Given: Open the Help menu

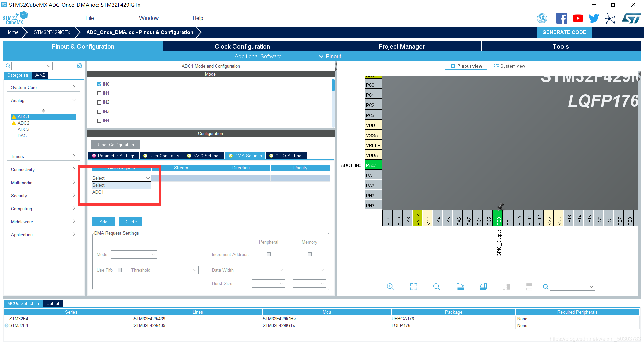Looking at the screenshot, I should coord(198,18).
